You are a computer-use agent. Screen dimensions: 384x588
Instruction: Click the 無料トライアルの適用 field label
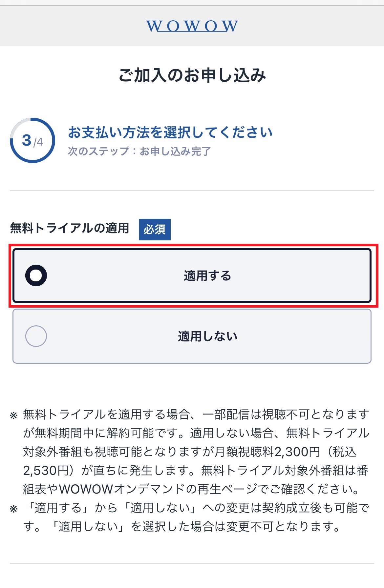[x=70, y=228]
